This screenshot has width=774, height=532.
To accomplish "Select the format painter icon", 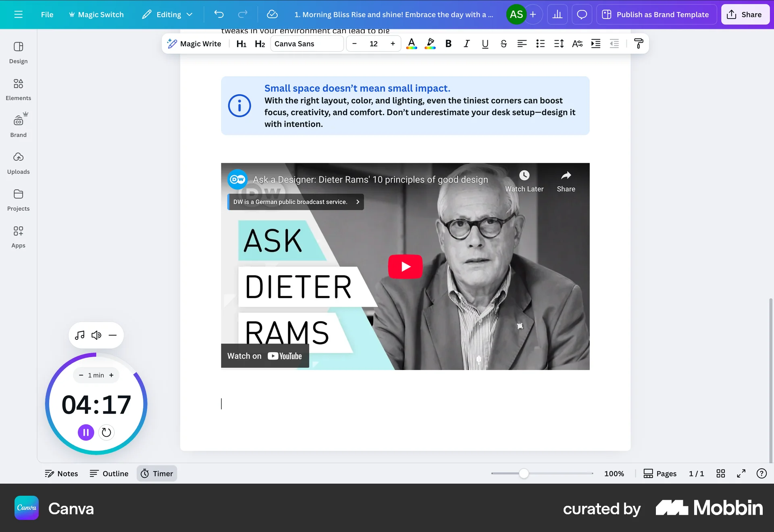I will click(x=639, y=44).
